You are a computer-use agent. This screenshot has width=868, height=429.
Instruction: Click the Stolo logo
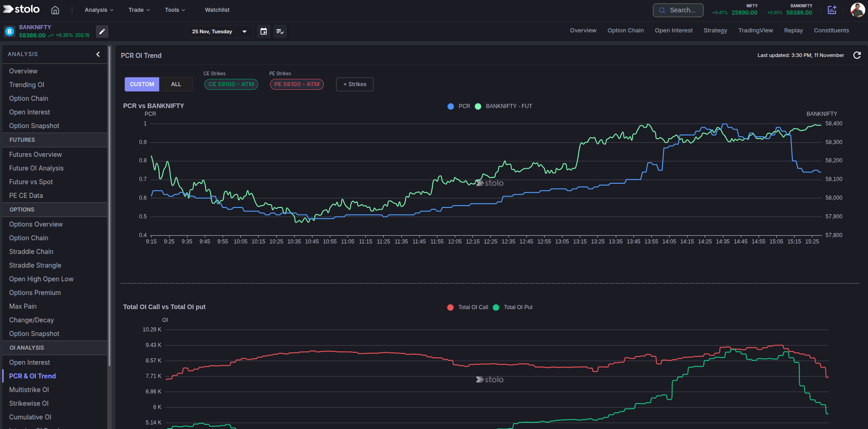21,9
